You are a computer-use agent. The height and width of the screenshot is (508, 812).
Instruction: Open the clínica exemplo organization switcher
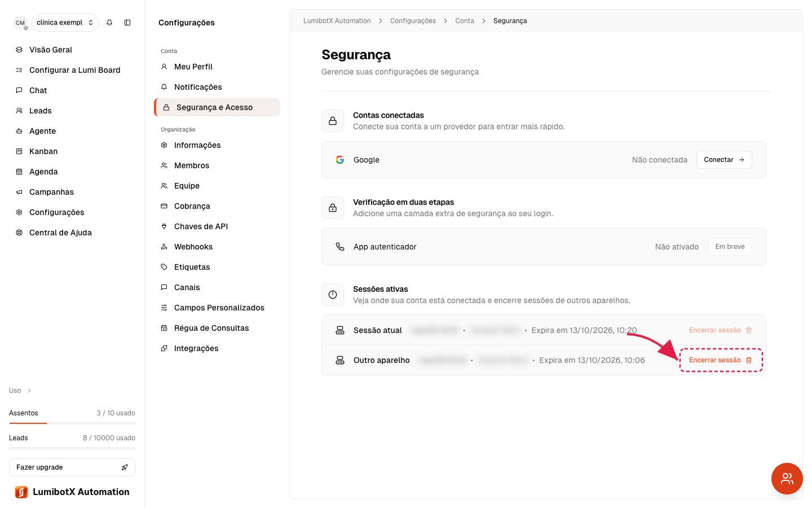[65, 23]
